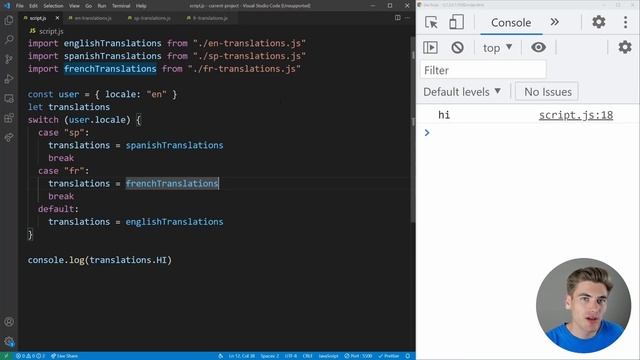640x360 pixels.
Task: Open the Manage gear in the activity bar
Action: 9,341
